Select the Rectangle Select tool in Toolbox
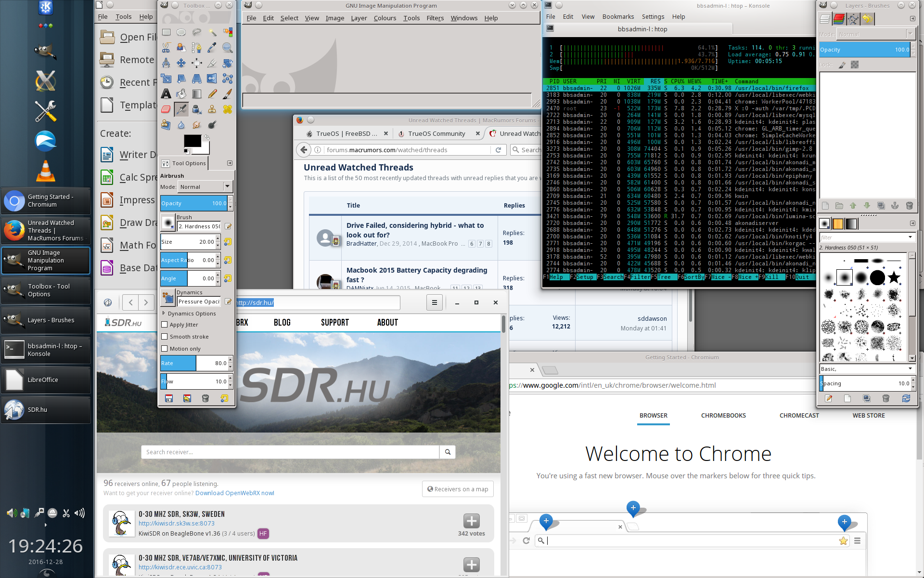924x578 pixels. coord(166,32)
